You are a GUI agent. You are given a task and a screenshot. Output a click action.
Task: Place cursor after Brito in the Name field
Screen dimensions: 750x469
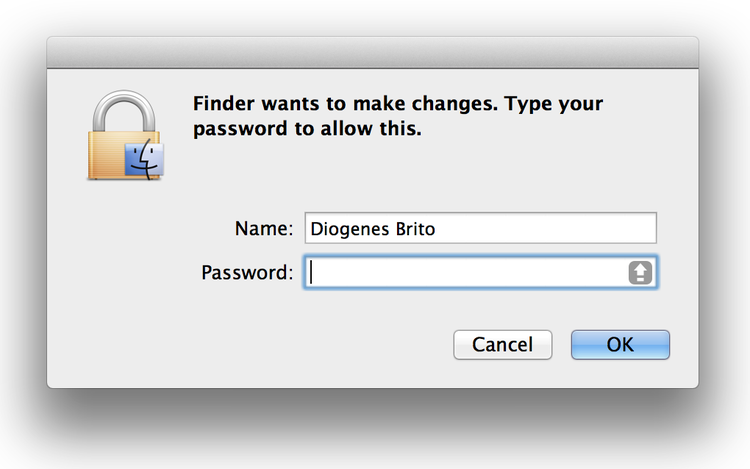pos(437,229)
